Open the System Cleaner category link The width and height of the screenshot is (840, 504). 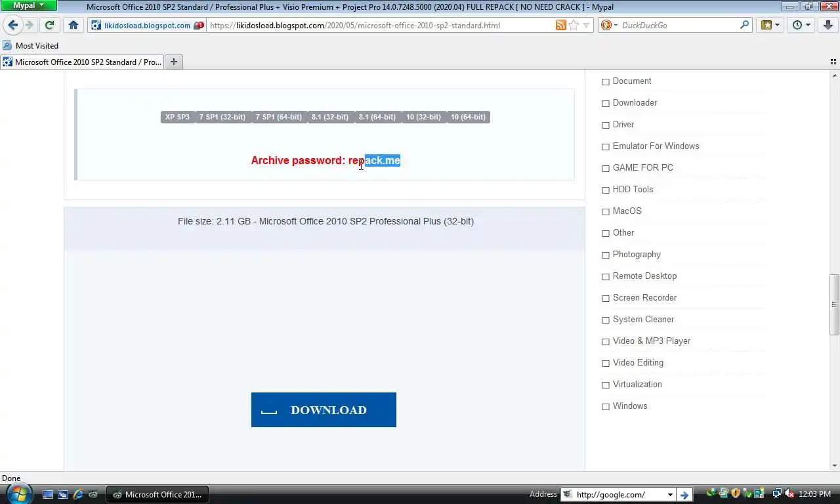pyautogui.click(x=643, y=319)
